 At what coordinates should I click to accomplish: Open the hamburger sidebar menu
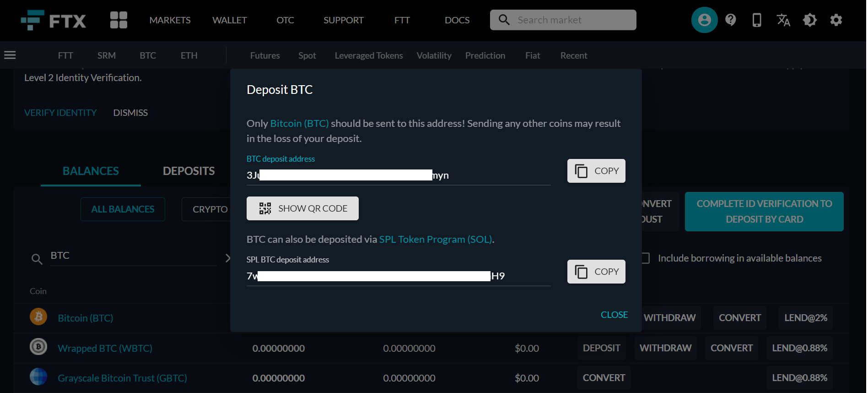[x=10, y=55]
